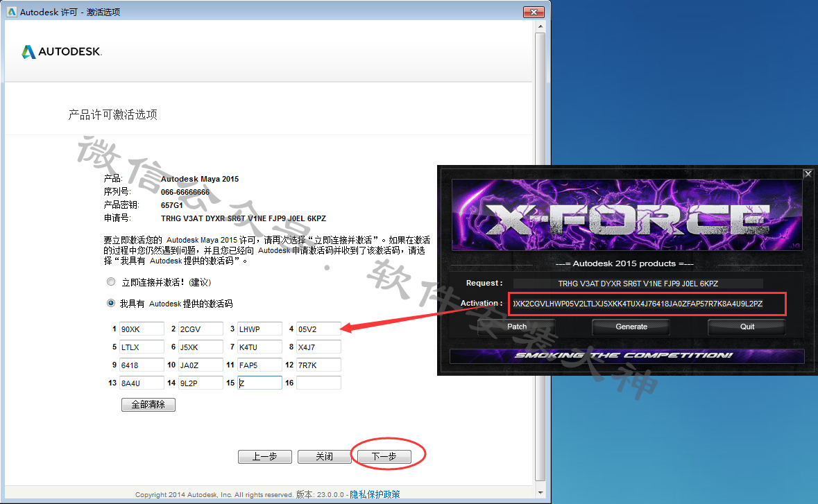Click activation code field 6 containing J5XK
The width and height of the screenshot is (818, 504).
201,347
